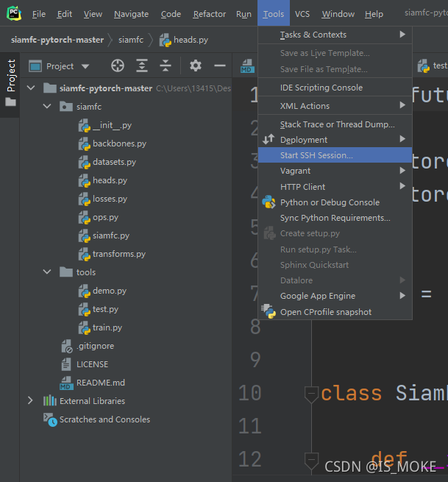Screen dimensions: 448x482
Task: Choose IDE Scripting Console menu item
Action: pos(335,88)
